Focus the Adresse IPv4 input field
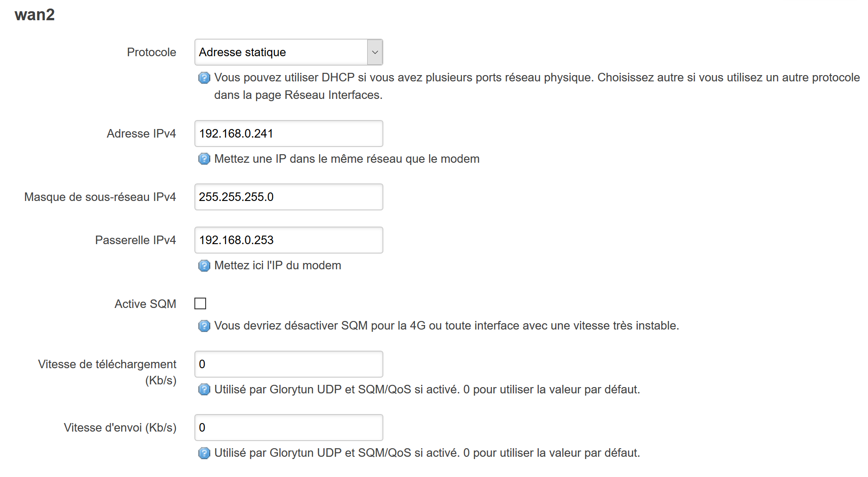 pyautogui.click(x=288, y=134)
